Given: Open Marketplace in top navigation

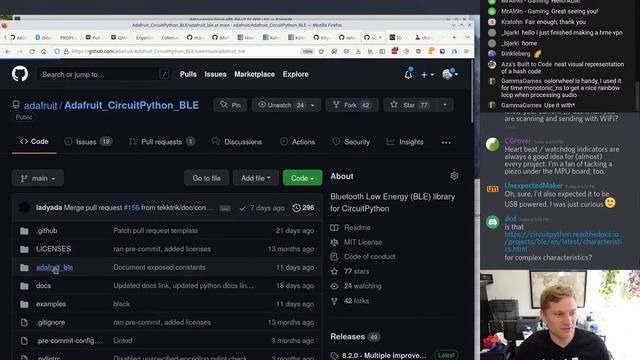Looking at the screenshot, I should (x=254, y=74).
